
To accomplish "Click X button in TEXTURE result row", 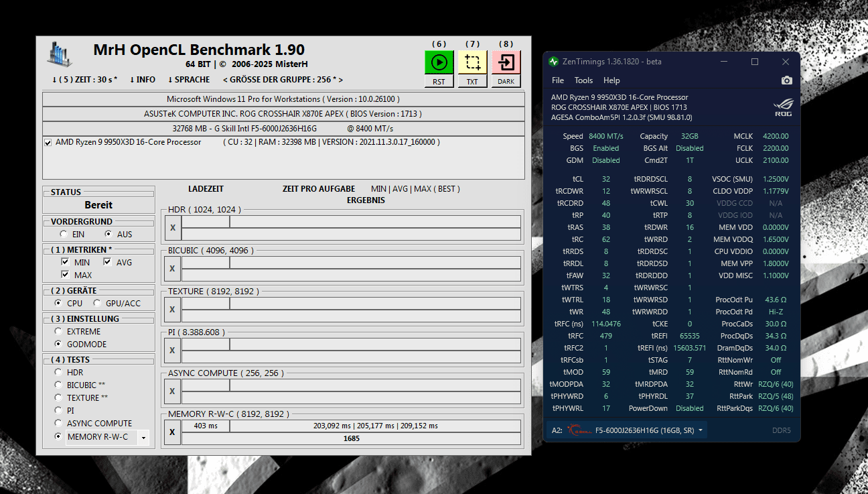I will (172, 310).
